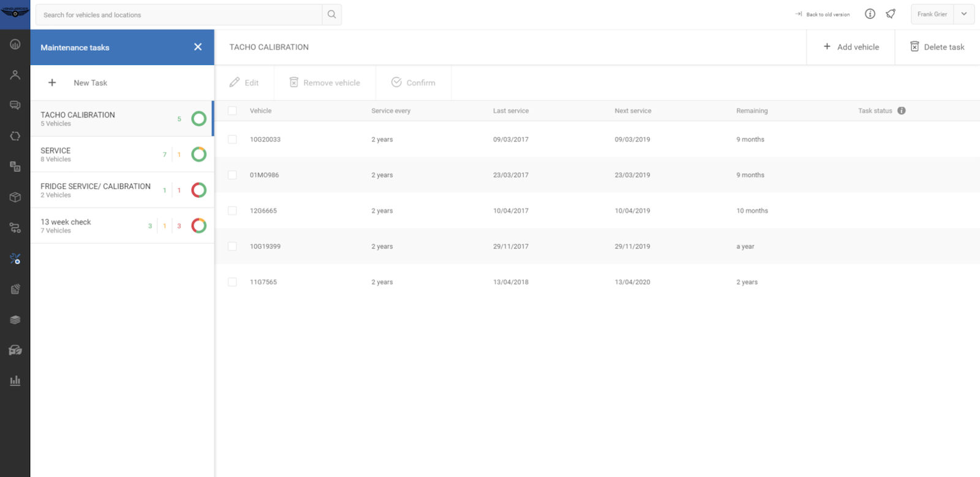This screenshot has width=980, height=477.
Task: Click the Add vehicle button
Action: (x=851, y=47)
